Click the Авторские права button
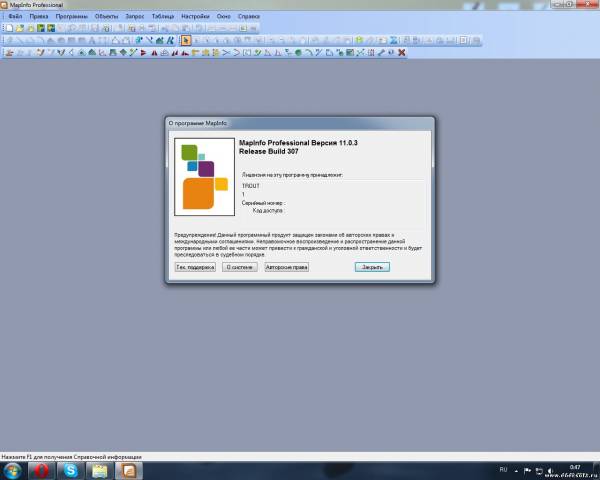600x480 pixels. (x=287, y=267)
